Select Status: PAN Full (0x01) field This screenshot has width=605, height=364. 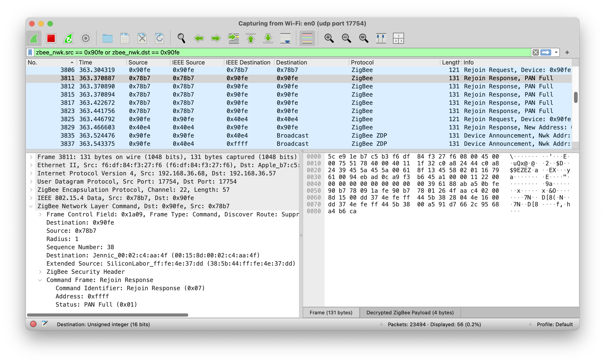tap(96, 305)
